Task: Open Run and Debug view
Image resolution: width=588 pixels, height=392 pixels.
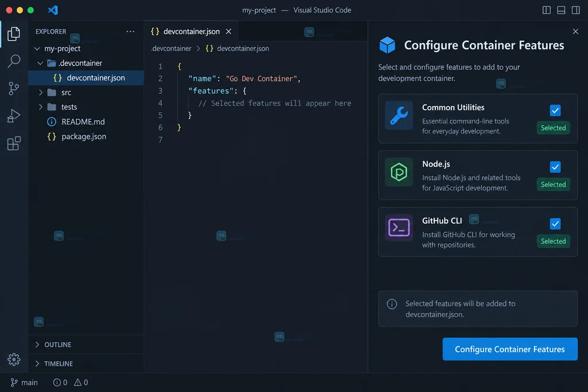Action: click(x=14, y=116)
